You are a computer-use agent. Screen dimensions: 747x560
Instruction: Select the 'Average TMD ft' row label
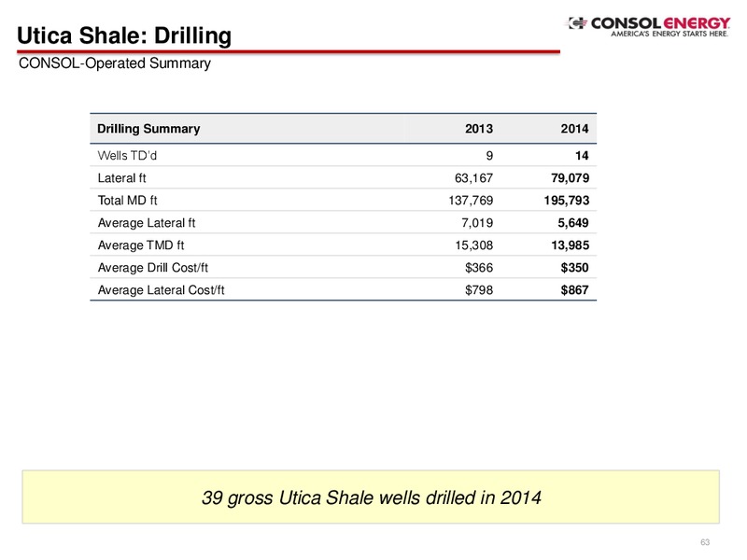141,245
